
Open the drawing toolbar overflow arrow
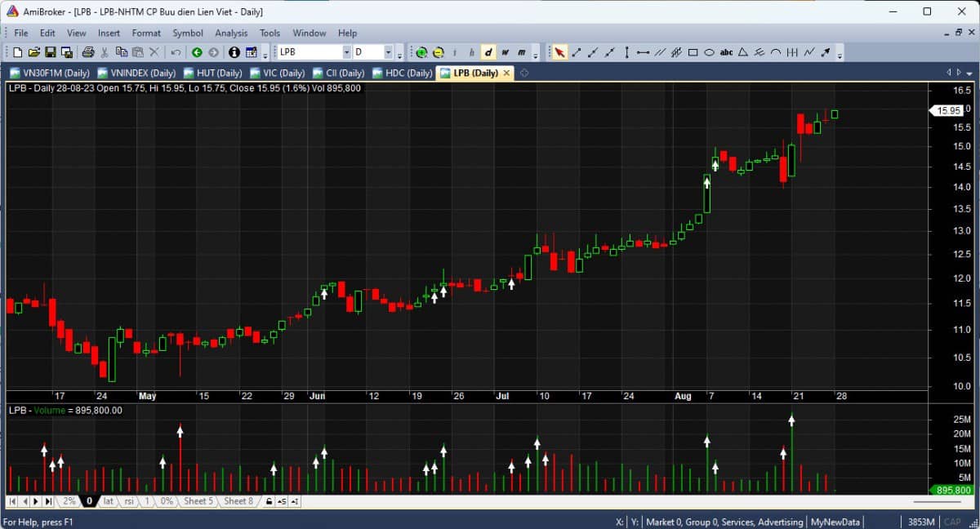tap(839, 54)
